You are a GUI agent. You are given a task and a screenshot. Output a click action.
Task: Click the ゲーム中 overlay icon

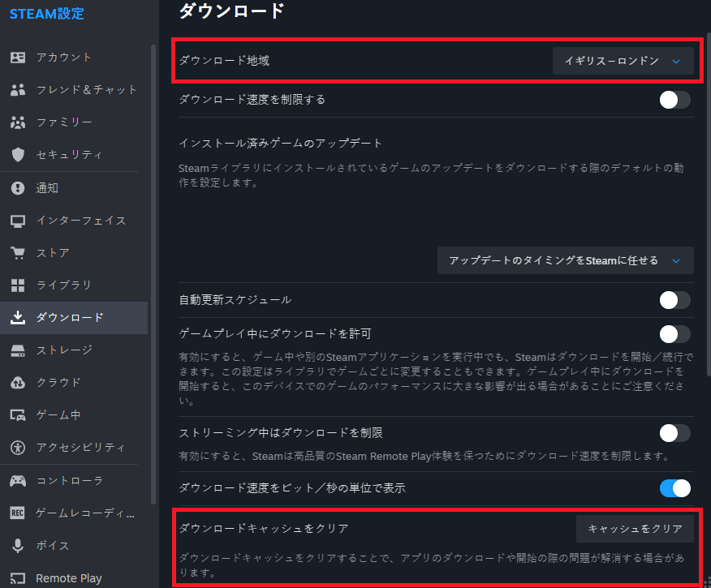click(18, 415)
